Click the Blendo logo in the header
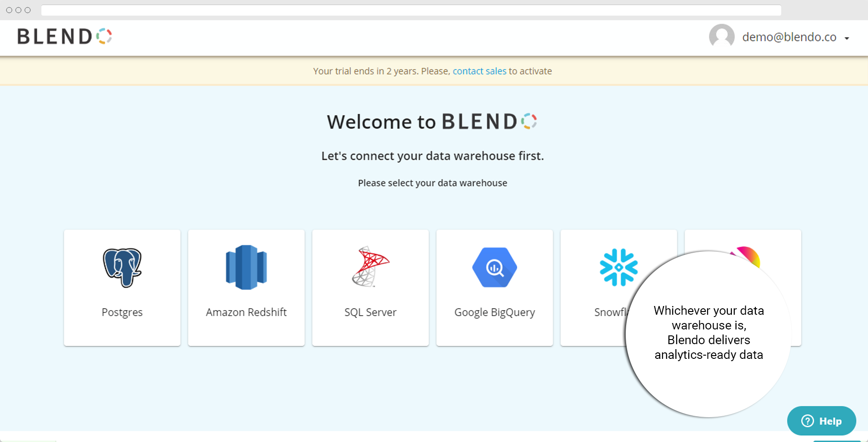This screenshot has height=442, width=868. (64, 36)
